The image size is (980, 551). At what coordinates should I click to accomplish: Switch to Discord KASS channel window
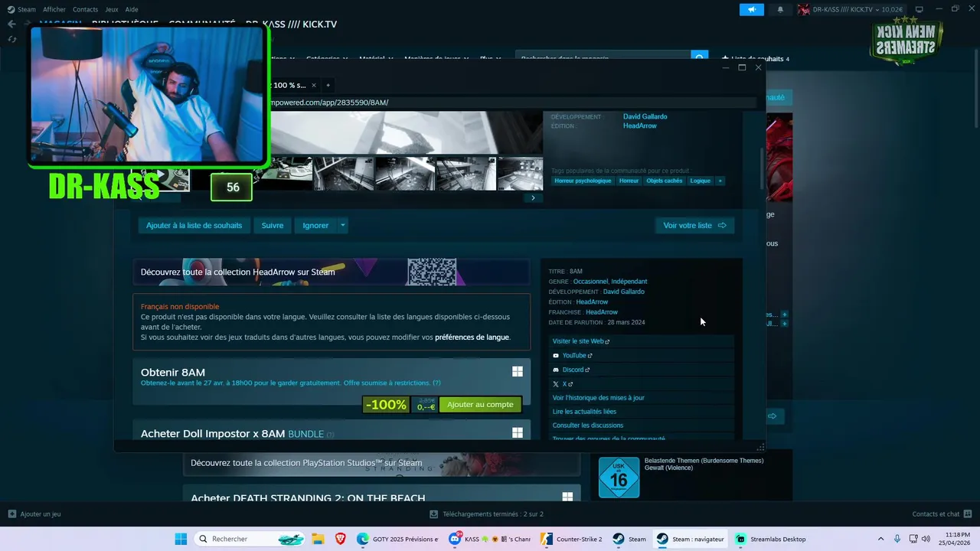click(x=490, y=539)
